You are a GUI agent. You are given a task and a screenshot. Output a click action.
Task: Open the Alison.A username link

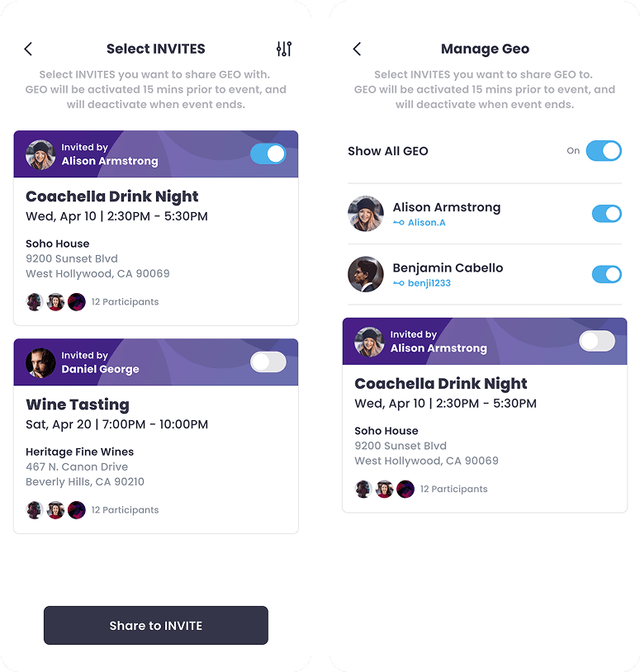click(426, 222)
